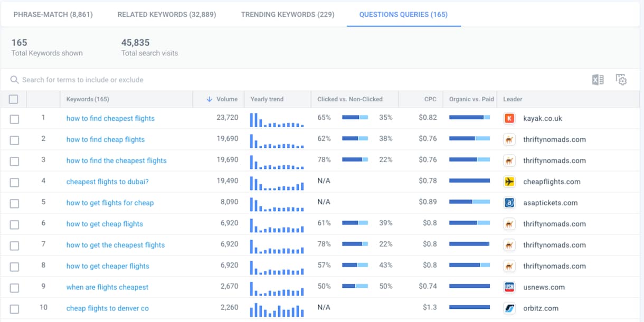Tick checkbox for 'how to get cheaper flights'
This screenshot has height=322, width=644.
(14, 267)
